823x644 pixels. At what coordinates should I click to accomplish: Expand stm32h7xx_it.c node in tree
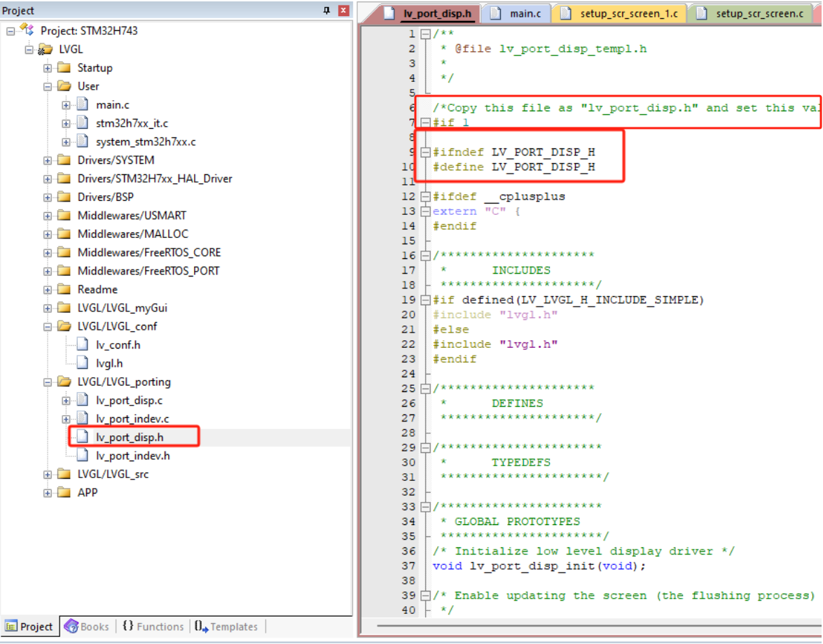(66, 124)
